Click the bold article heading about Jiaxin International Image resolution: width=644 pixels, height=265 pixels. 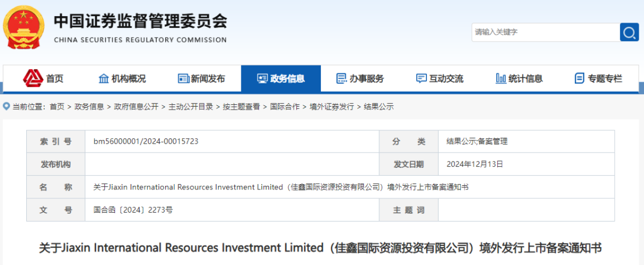[x=320, y=248]
